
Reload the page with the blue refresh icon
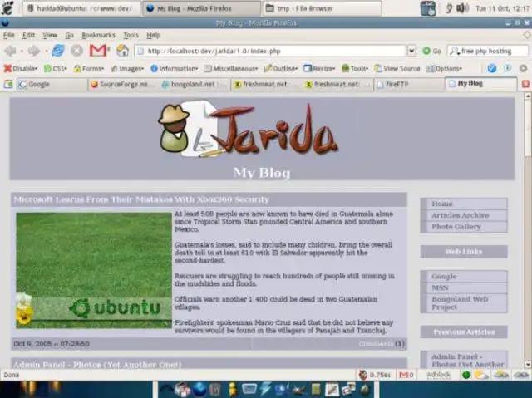[x=58, y=51]
